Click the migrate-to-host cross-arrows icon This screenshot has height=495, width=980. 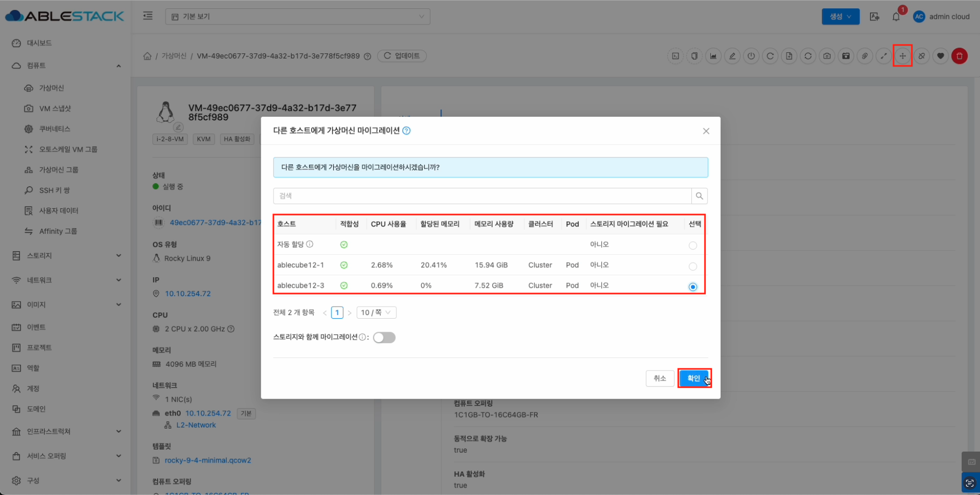click(x=902, y=56)
